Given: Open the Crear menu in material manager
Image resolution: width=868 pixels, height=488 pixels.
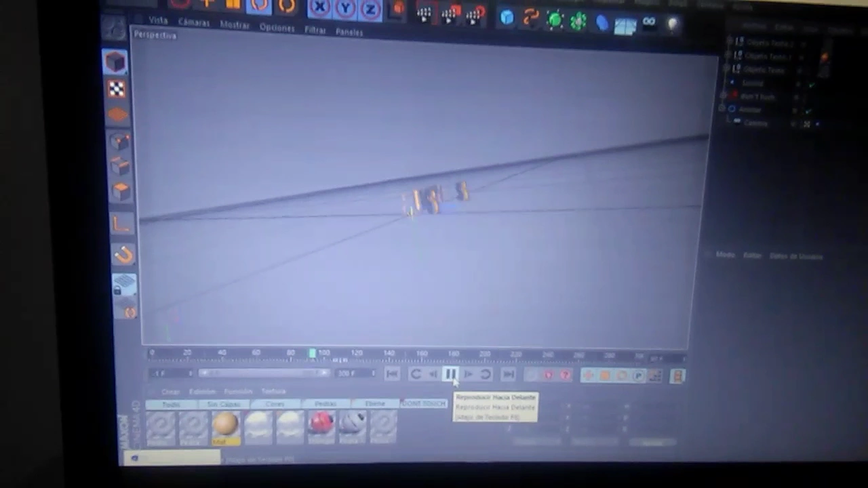Looking at the screenshot, I should (170, 392).
